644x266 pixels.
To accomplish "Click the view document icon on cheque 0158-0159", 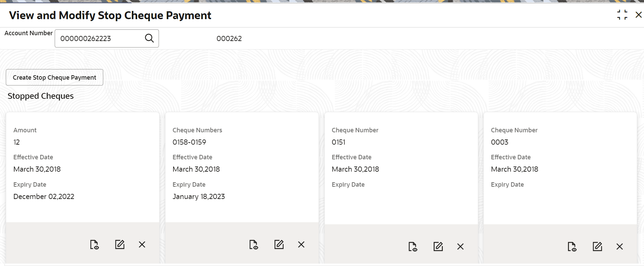I will 254,245.
